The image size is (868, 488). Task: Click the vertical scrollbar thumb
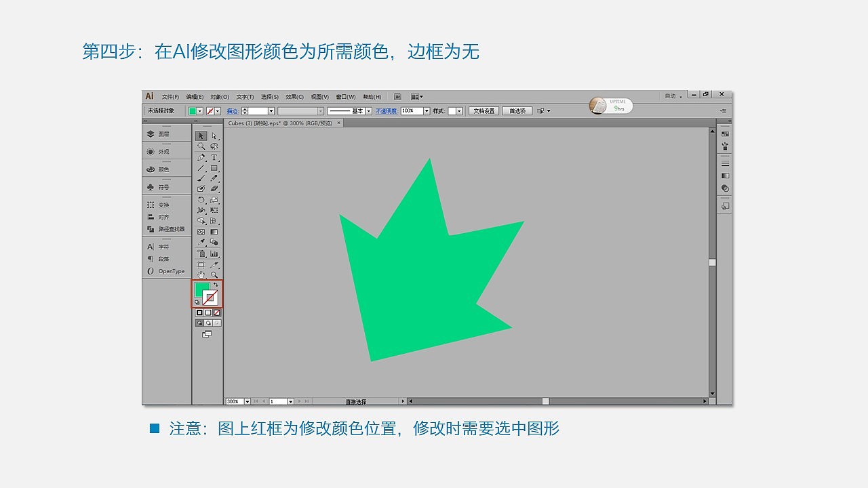coord(712,262)
